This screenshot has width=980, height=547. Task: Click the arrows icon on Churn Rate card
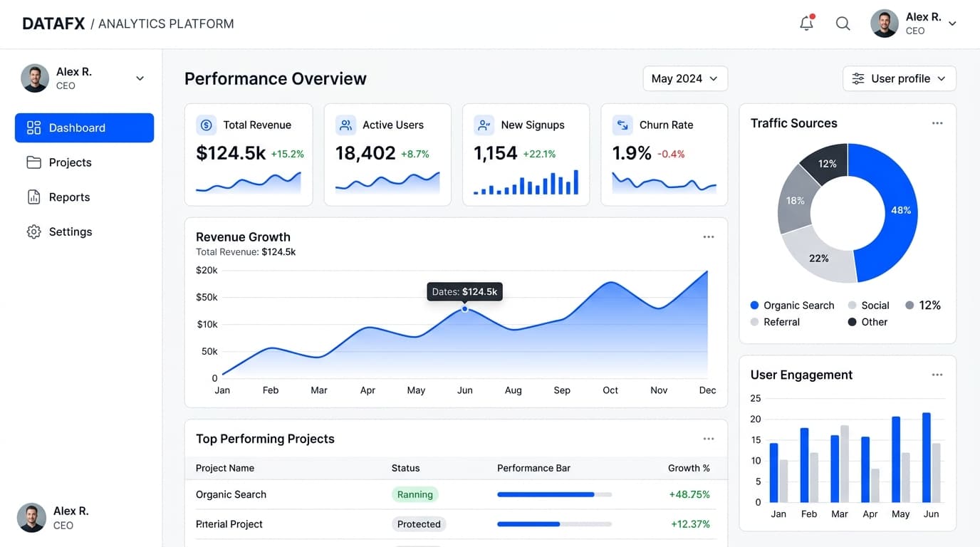(622, 125)
